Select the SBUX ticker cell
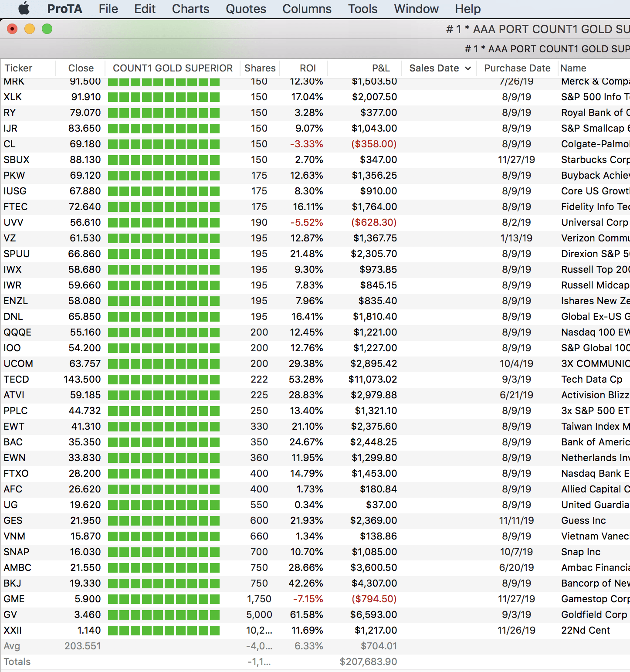The width and height of the screenshot is (630, 672). point(17,160)
